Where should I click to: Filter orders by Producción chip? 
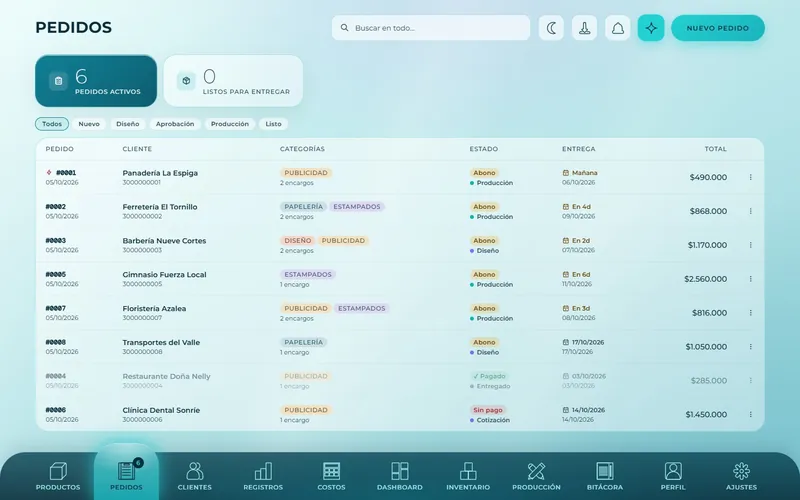pos(230,124)
